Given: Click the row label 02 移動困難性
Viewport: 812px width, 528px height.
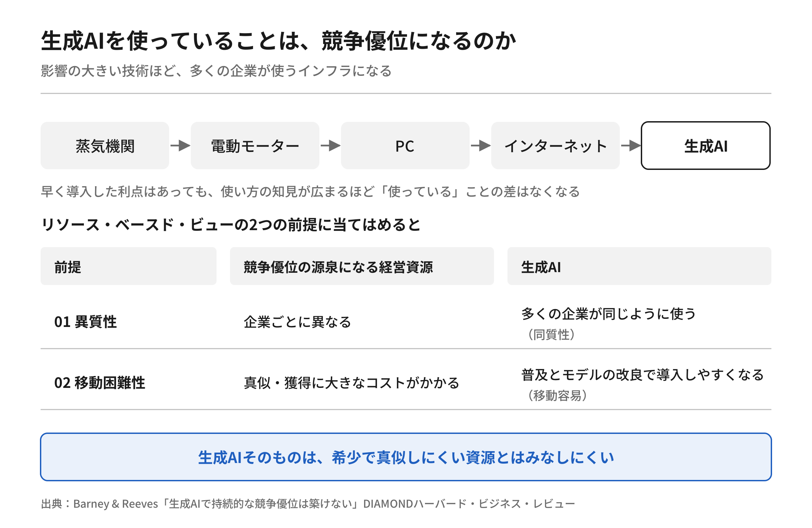Looking at the screenshot, I should click(x=99, y=383).
